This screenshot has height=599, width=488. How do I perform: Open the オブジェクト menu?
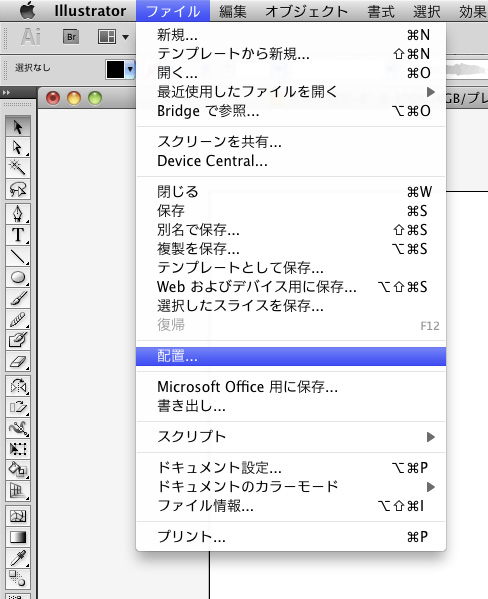point(306,11)
